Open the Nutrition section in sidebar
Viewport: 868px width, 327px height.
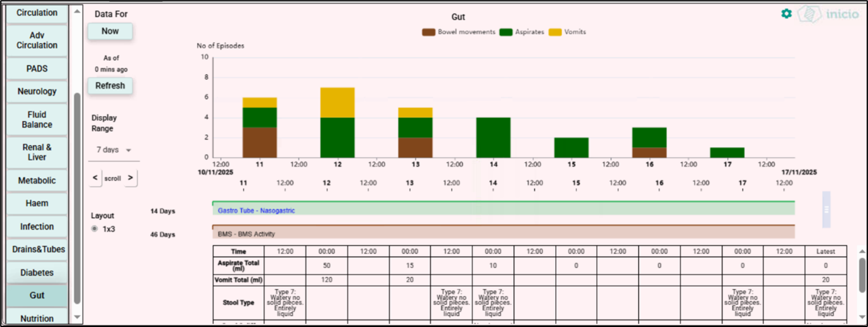(x=37, y=318)
